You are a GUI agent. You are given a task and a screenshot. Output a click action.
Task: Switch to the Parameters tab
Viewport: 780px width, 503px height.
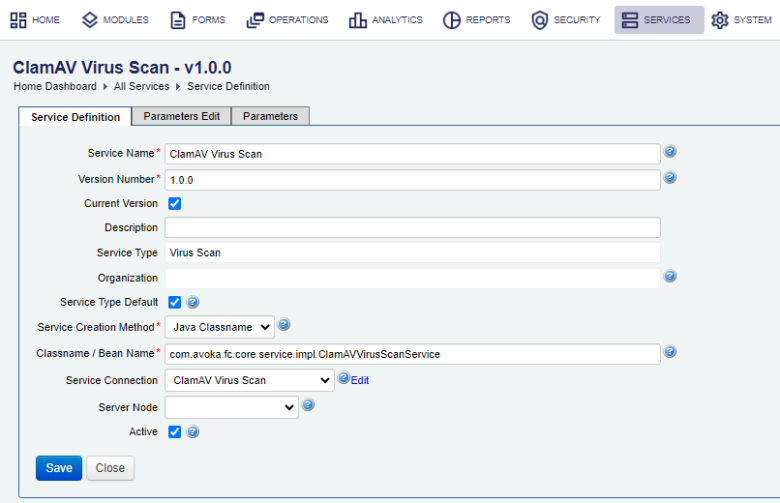(x=270, y=116)
